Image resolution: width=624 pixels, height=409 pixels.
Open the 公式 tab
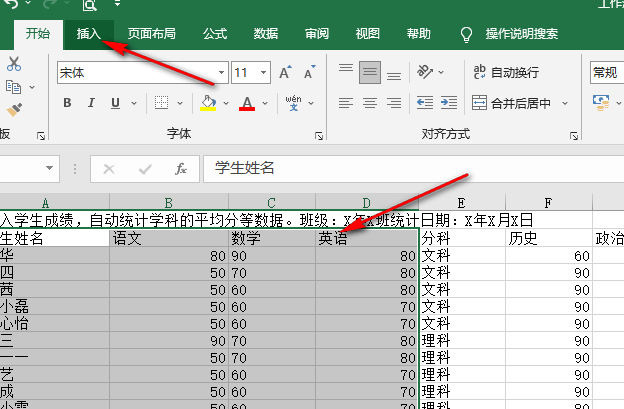click(x=215, y=33)
